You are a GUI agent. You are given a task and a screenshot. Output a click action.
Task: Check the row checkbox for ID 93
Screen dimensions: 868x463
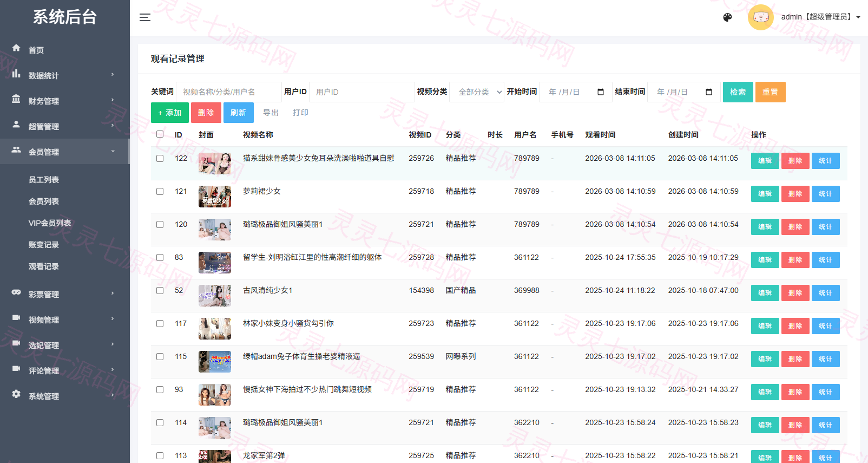pyautogui.click(x=160, y=389)
